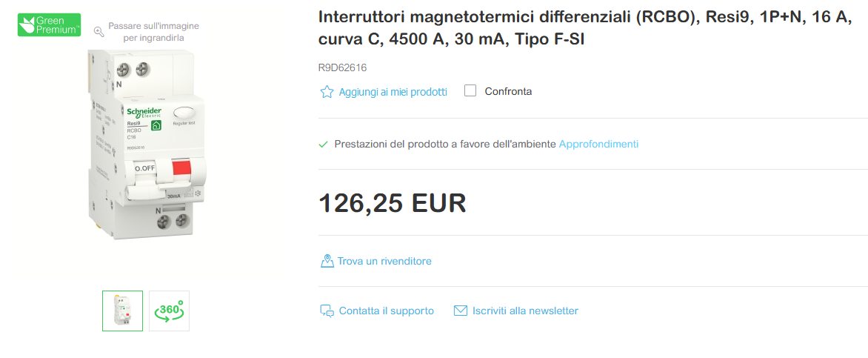Click the main RCBO product image
The height and width of the screenshot is (358, 868).
pos(145,145)
